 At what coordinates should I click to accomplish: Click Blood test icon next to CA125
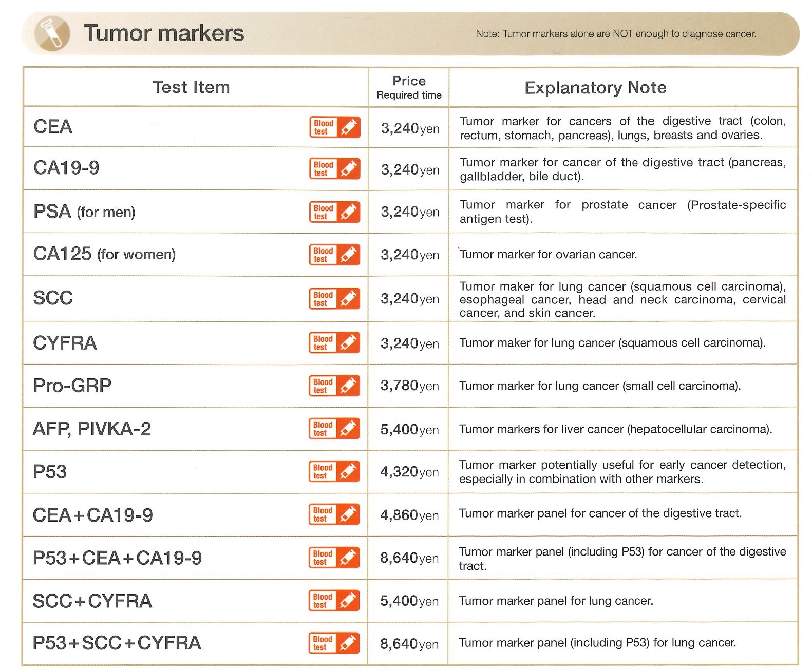334,255
